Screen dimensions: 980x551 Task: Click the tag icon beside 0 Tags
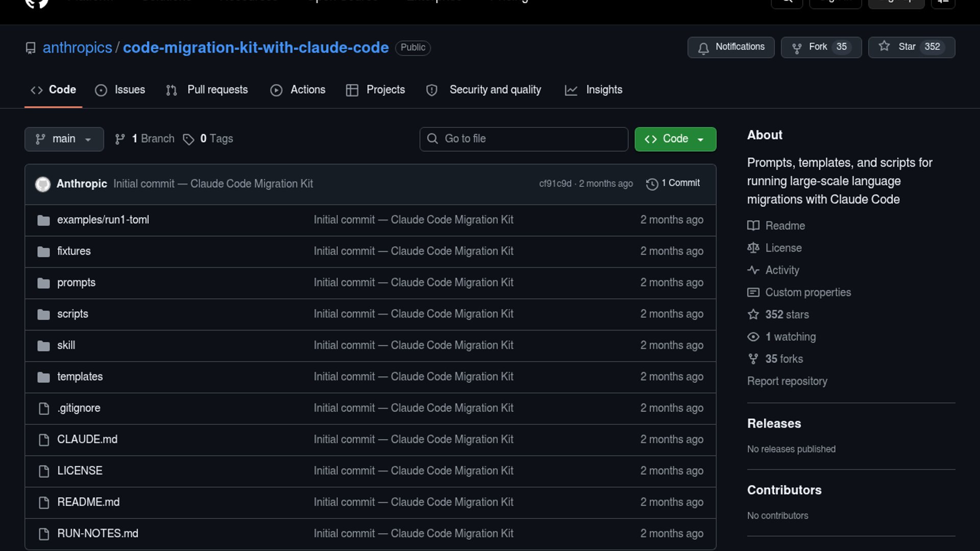188,139
